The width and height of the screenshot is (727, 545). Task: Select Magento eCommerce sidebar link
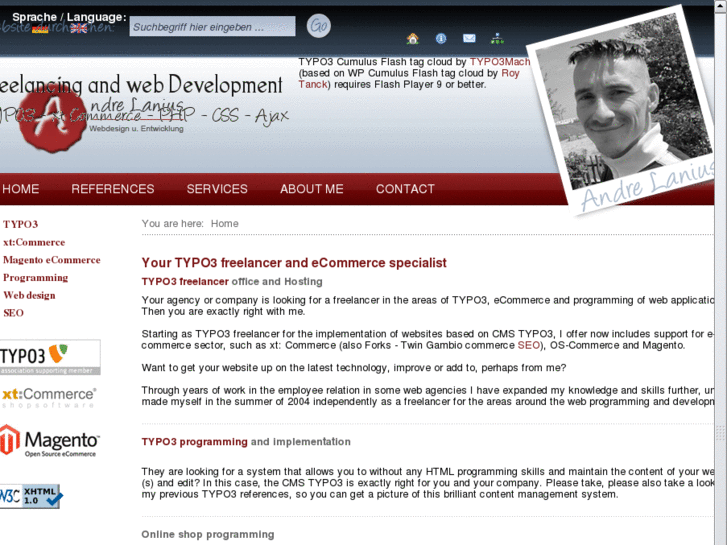click(51, 260)
